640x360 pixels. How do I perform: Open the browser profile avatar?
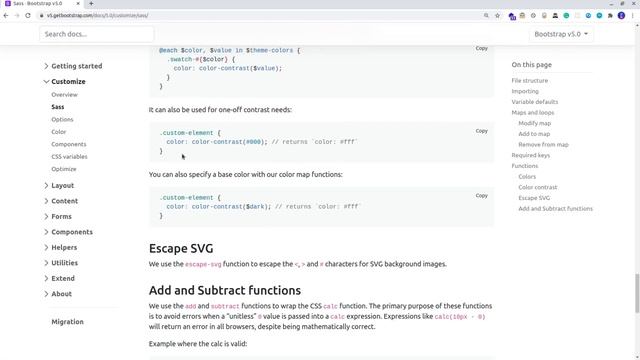(x=621, y=16)
